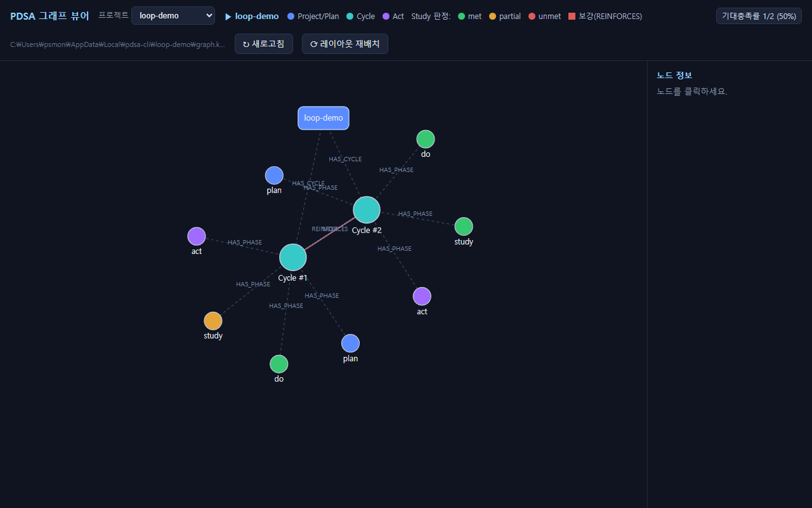
Task: Click the purple act node below Cycle #2
Action: click(422, 296)
